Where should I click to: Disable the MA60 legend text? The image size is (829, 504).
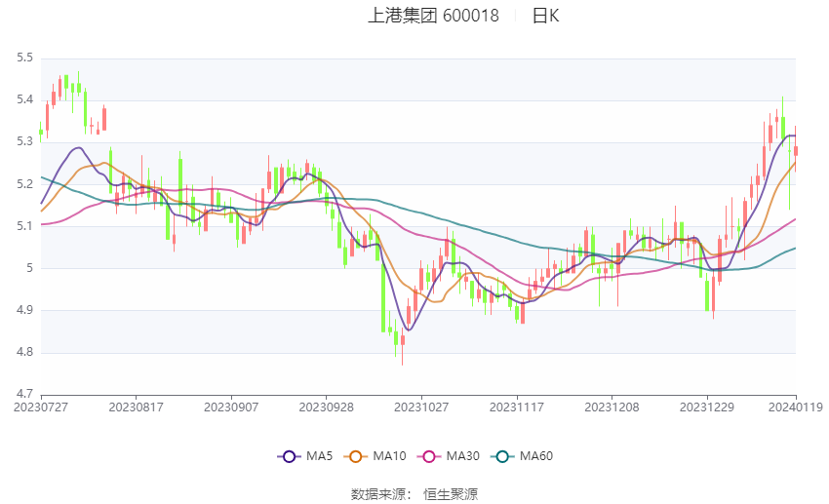[x=537, y=456]
